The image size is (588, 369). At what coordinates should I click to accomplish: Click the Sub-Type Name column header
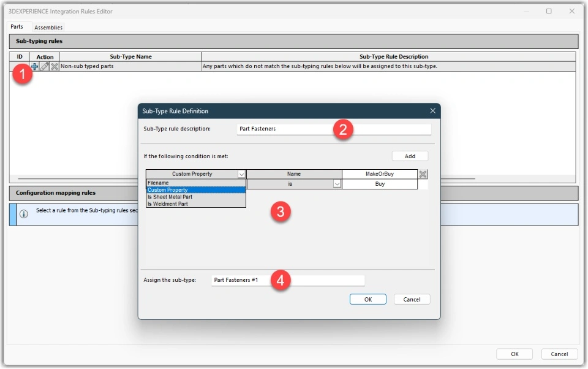coord(130,56)
